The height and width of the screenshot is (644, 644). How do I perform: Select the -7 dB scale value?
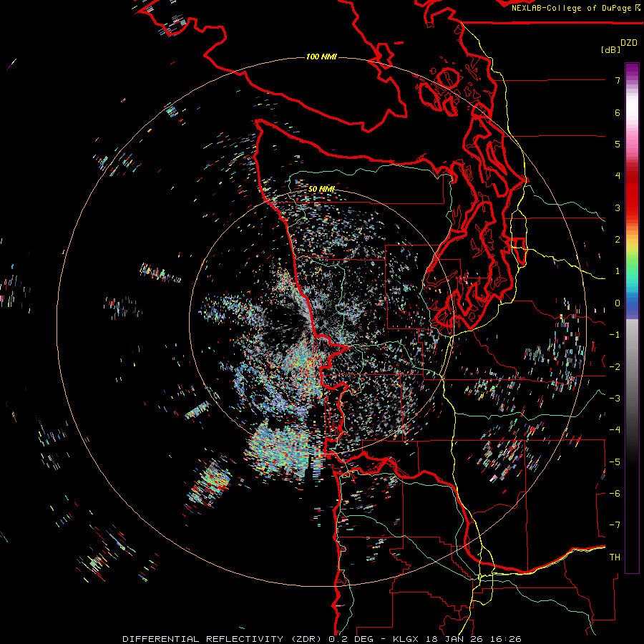click(x=615, y=525)
